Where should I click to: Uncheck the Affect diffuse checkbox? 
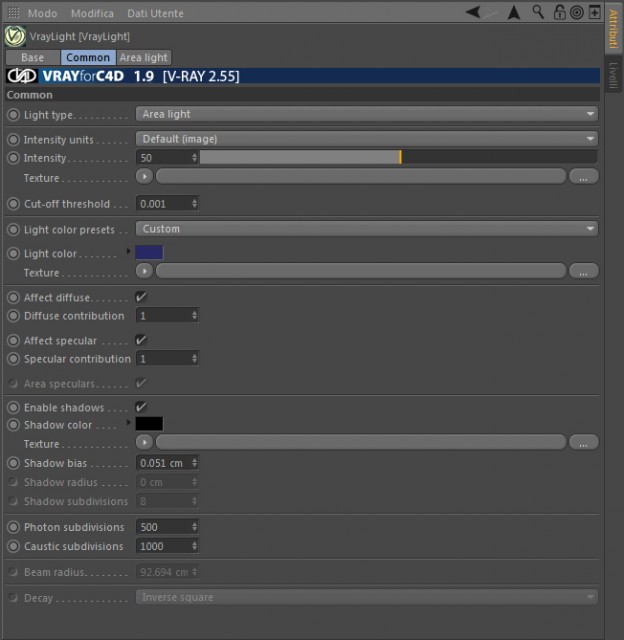[x=141, y=297]
